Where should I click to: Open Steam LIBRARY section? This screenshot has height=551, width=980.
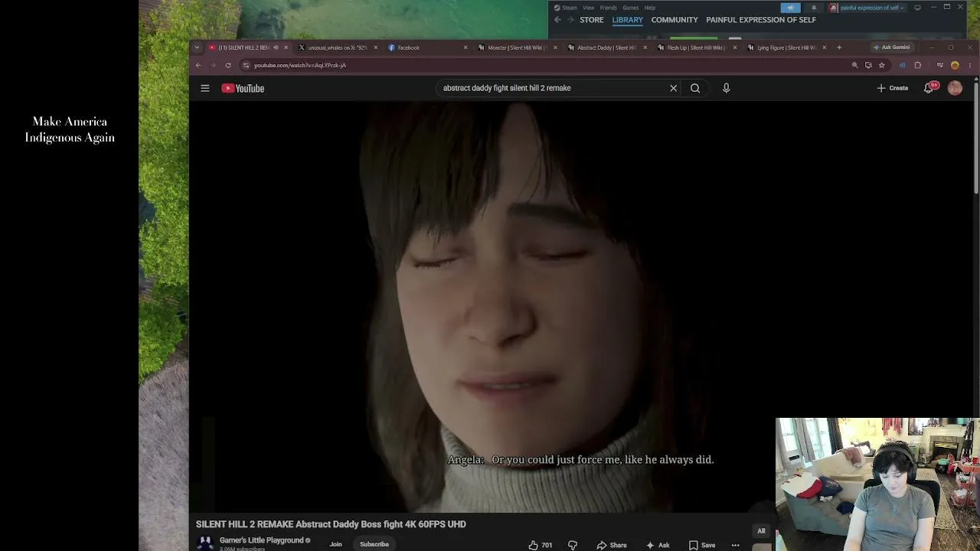628,20
